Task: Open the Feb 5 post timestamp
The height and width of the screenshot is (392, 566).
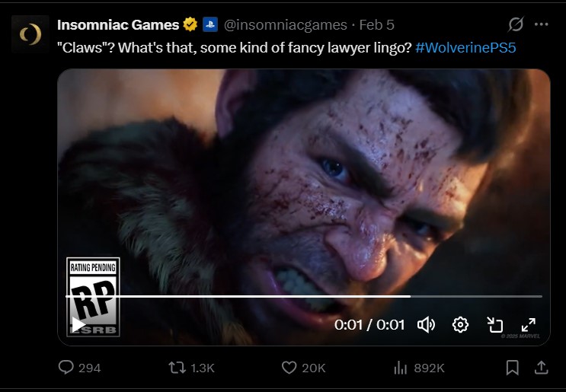Action: point(376,25)
